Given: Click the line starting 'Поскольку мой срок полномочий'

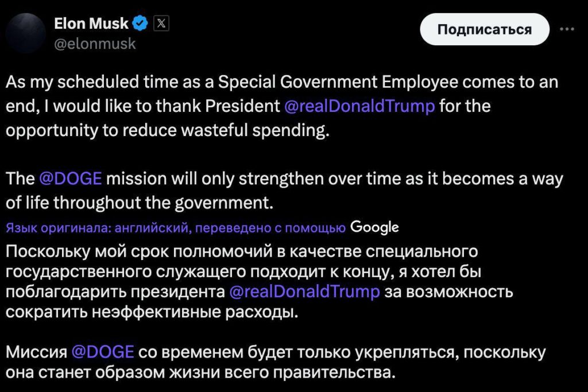Looking at the screenshot, I should coord(242,251).
